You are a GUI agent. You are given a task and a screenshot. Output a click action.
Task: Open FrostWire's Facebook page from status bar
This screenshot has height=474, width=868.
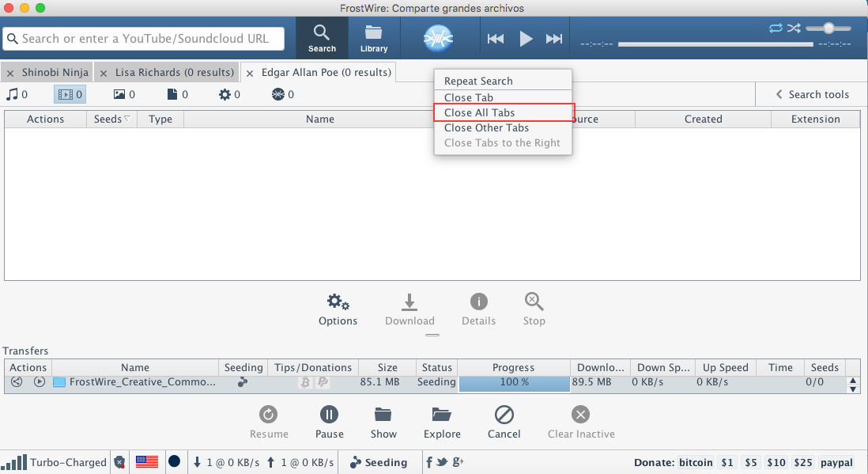pos(428,462)
